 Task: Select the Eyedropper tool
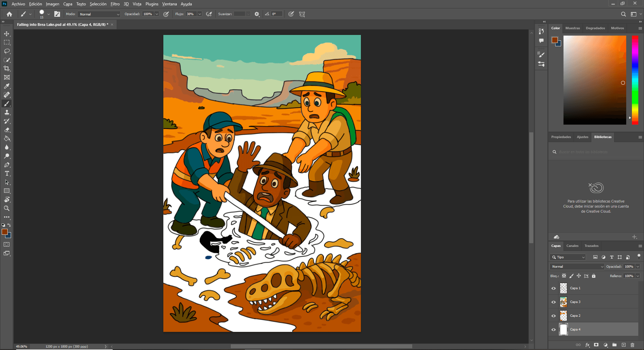click(7, 86)
